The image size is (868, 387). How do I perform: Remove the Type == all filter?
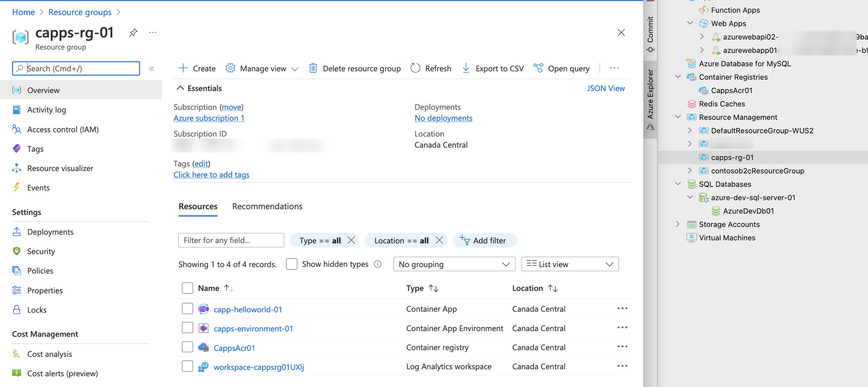pos(351,240)
